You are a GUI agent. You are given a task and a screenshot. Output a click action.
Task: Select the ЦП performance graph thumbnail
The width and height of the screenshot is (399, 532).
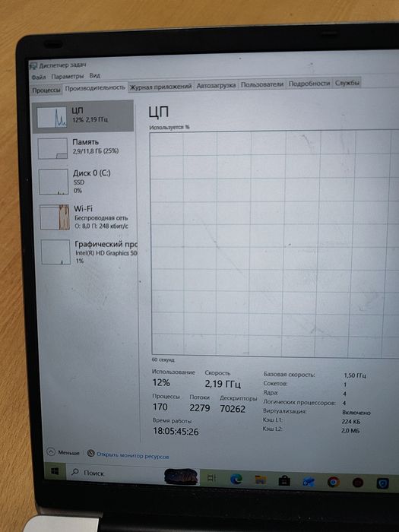tap(52, 117)
